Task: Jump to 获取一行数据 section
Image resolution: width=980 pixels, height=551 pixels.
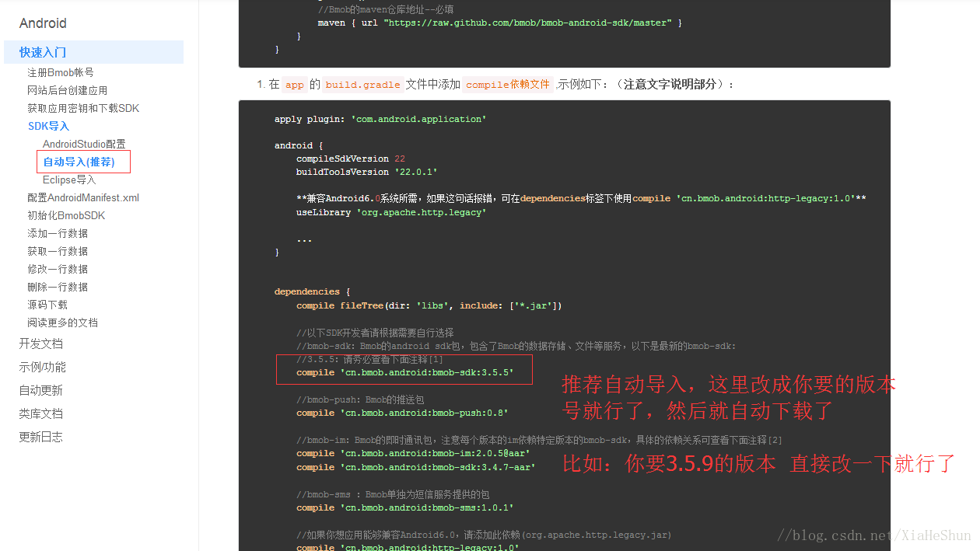Action: pyautogui.click(x=58, y=251)
